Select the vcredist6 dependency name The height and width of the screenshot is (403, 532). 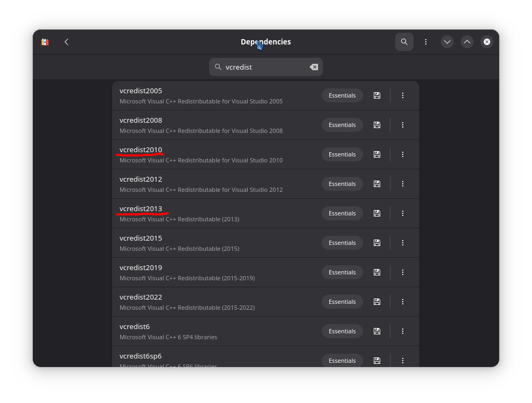point(135,327)
